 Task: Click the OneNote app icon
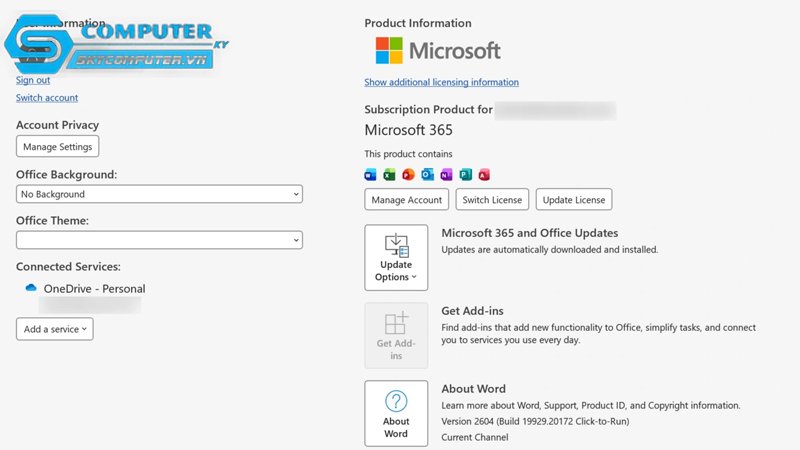(x=446, y=174)
